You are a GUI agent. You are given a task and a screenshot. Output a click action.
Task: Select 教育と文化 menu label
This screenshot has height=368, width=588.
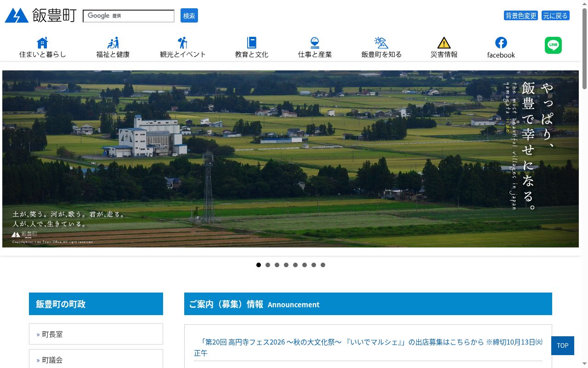[252, 54]
